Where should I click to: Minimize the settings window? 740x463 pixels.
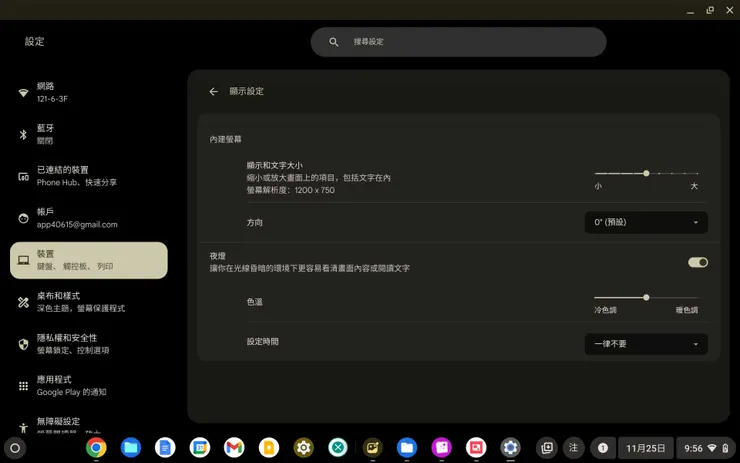690,10
